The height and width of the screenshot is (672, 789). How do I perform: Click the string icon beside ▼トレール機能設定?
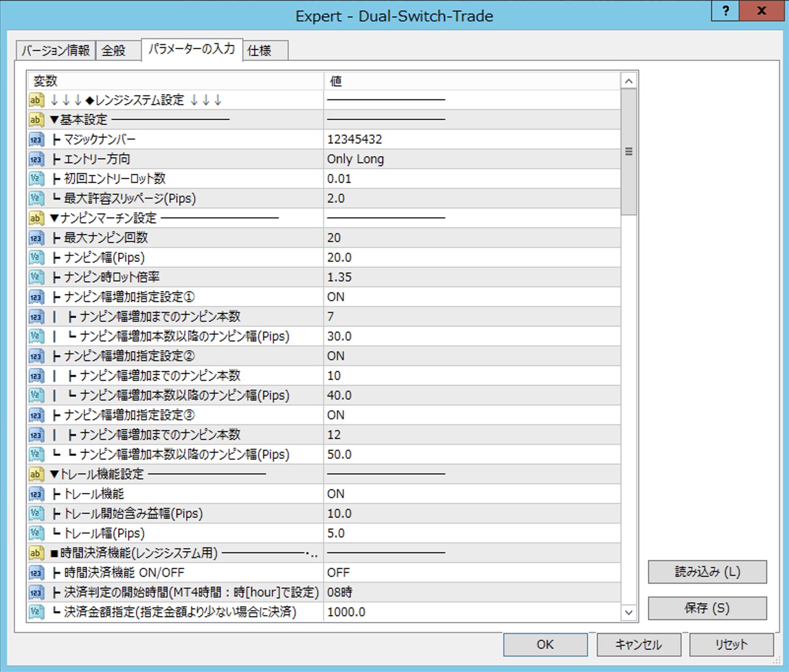point(36,474)
